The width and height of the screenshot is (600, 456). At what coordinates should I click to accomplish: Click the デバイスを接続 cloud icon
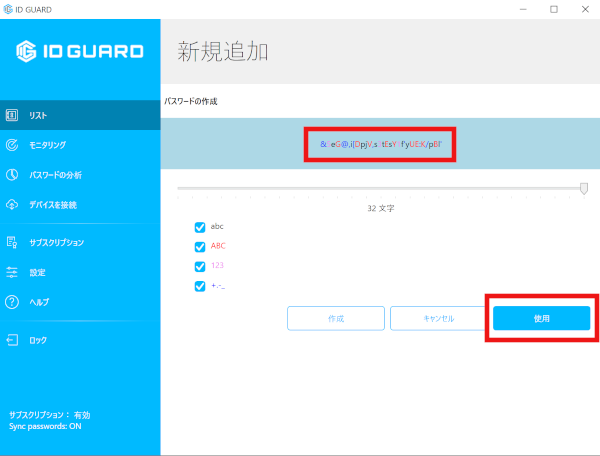[12, 205]
